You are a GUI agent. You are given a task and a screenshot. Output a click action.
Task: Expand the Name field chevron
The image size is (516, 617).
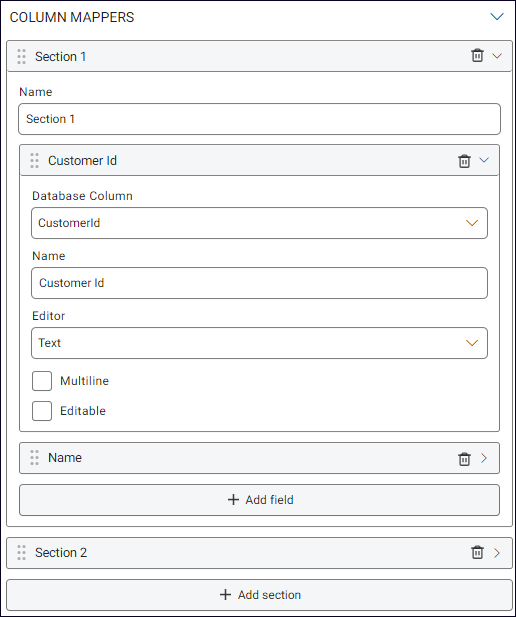[x=484, y=458]
